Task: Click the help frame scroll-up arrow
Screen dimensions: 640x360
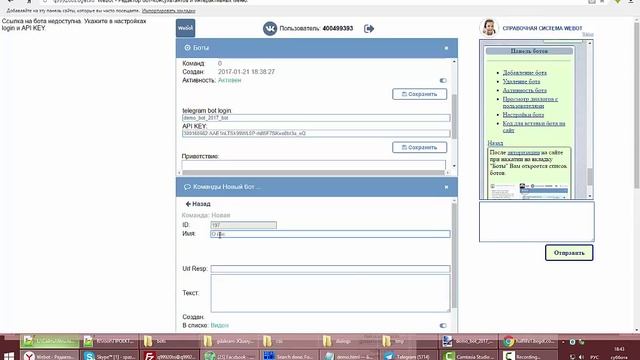Action: click(590, 43)
